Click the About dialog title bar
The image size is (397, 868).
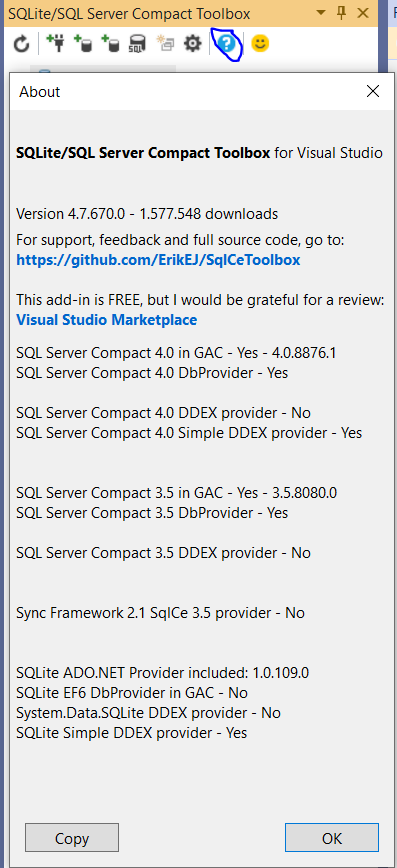tap(188, 91)
